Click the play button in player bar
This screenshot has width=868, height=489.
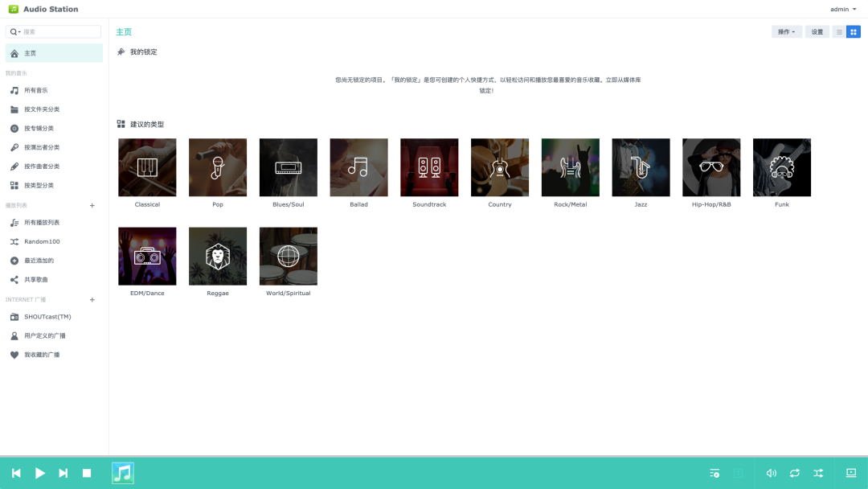(40, 473)
